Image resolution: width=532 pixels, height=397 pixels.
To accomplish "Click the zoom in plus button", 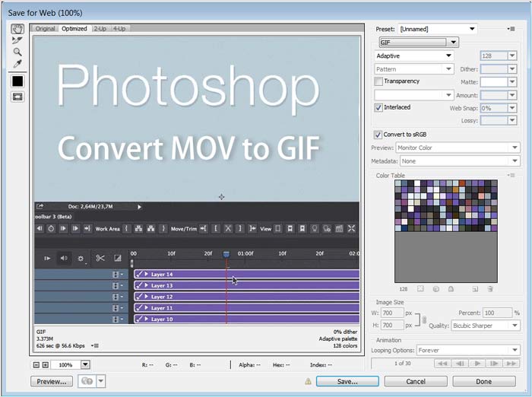I will [45, 365].
